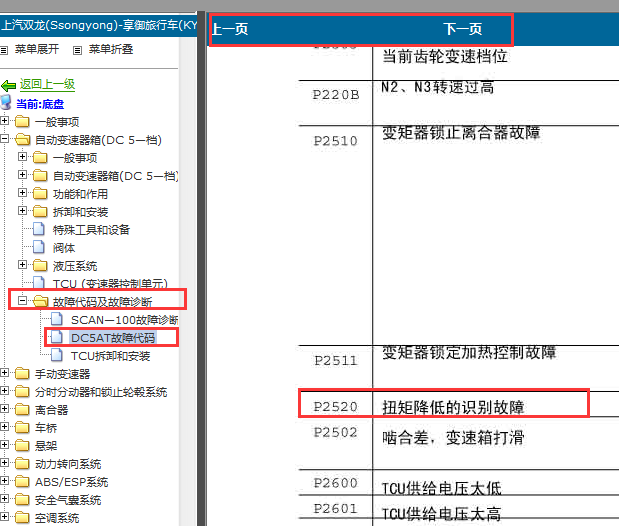The image size is (619, 526).
Task: Select fault code P2510 cell
Action: coord(336,141)
